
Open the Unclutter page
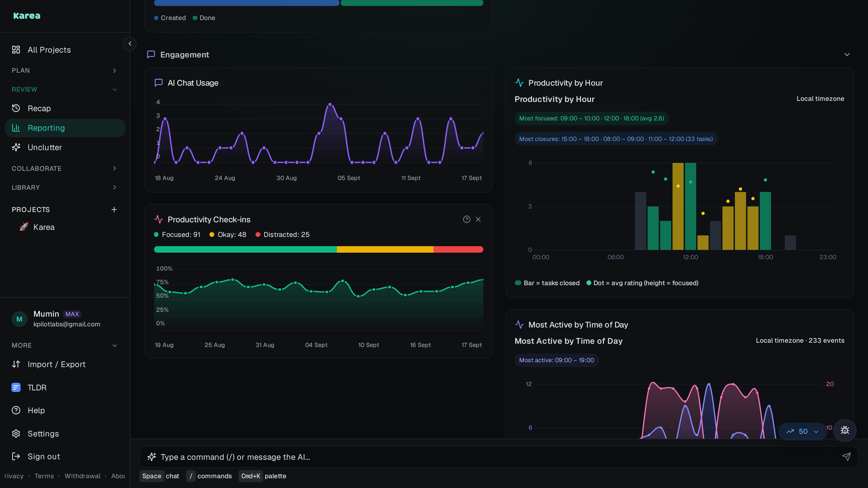click(65, 147)
